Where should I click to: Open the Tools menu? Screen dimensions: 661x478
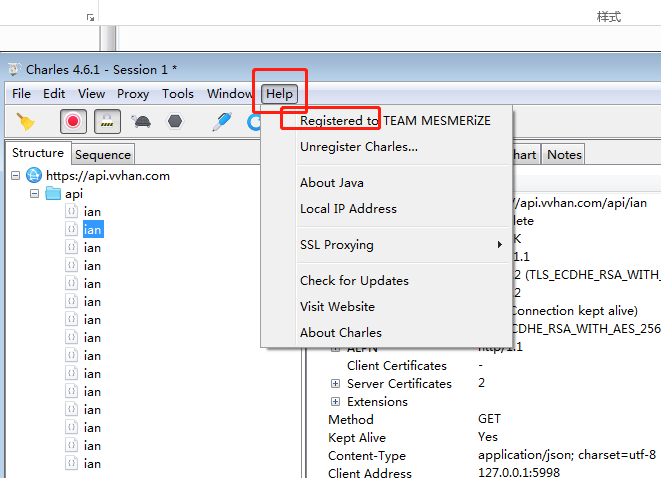pos(178,94)
